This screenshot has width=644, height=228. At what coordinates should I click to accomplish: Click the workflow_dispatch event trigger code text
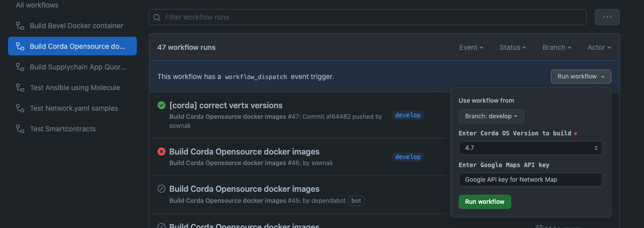(x=256, y=77)
